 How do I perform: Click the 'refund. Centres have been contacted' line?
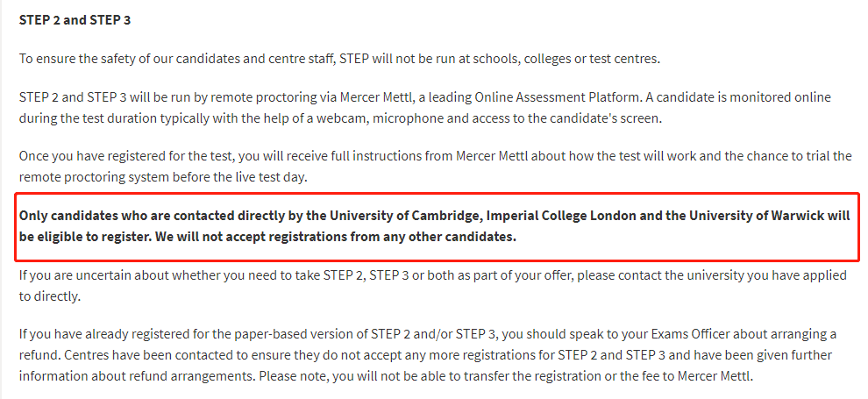pyautogui.click(x=426, y=355)
